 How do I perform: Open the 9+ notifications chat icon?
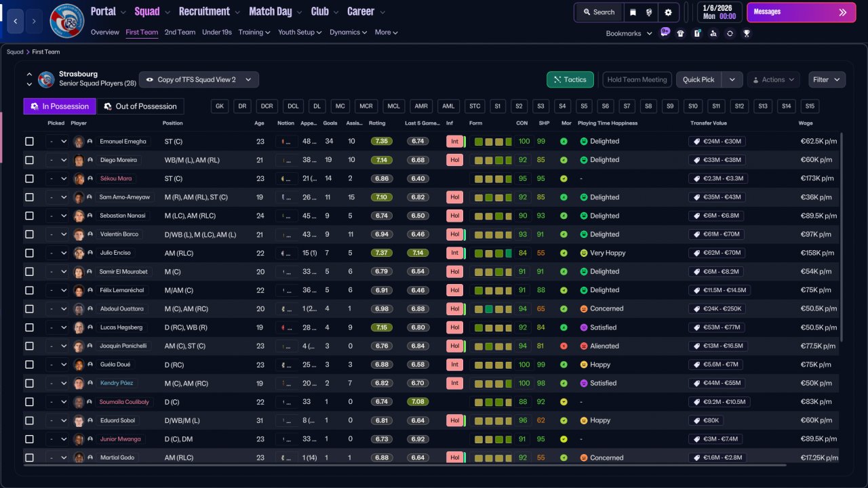point(665,33)
